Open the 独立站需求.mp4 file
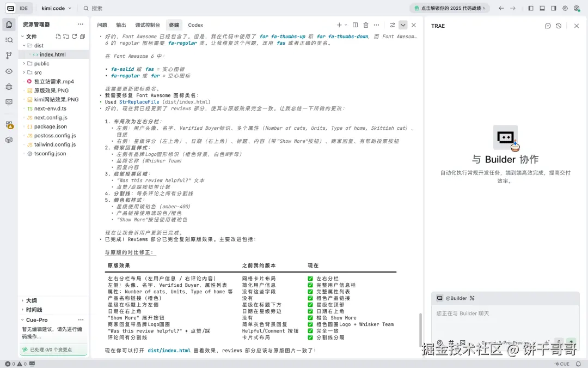This screenshot has height=368, width=588. tap(54, 81)
